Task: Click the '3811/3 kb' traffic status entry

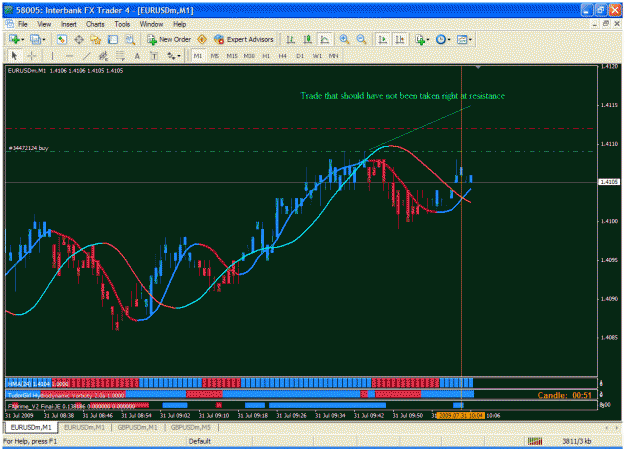Action: pos(577,441)
